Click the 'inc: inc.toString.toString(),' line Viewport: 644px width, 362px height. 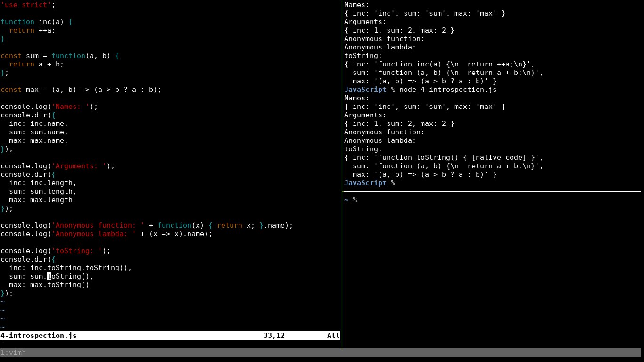point(70,268)
